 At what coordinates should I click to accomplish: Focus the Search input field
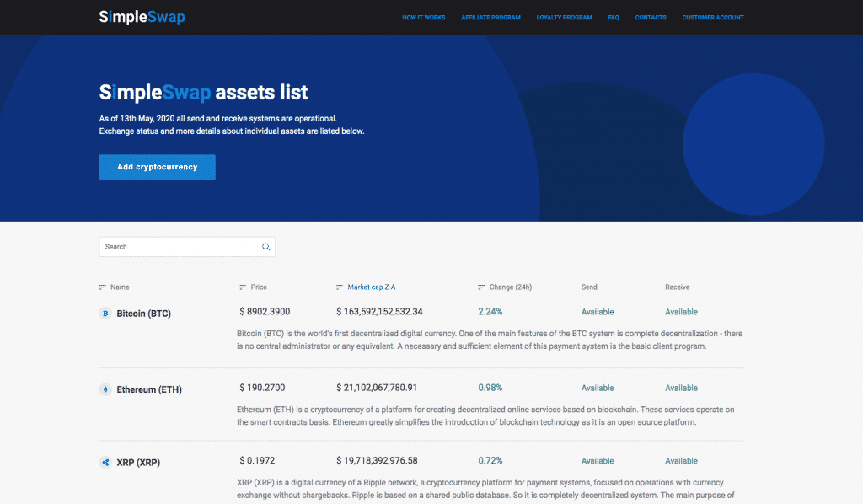click(x=187, y=246)
